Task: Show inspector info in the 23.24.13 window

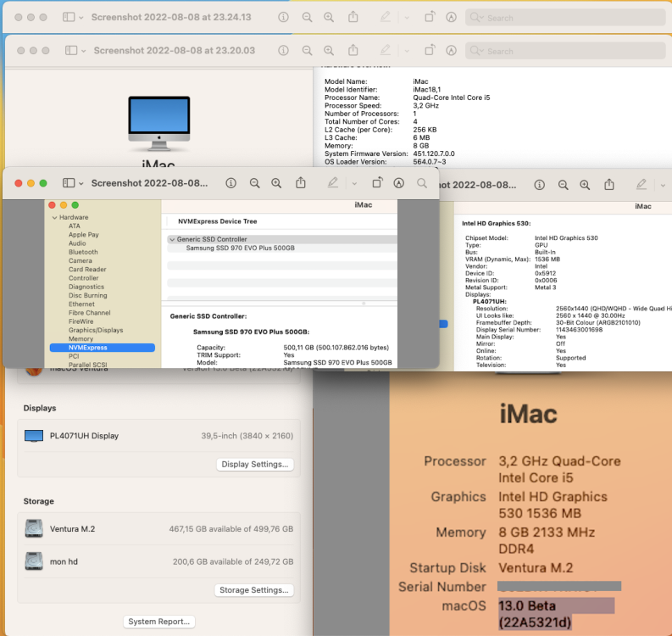Action: [283, 17]
